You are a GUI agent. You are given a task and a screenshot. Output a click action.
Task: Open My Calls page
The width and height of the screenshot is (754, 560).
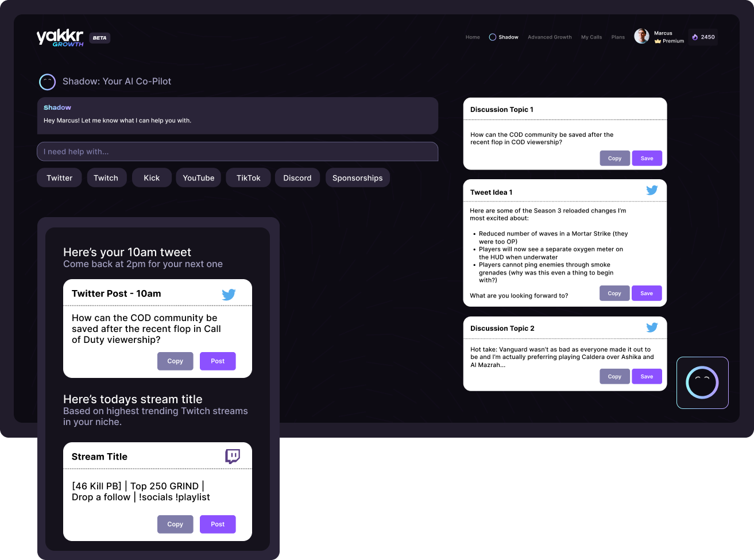tap(591, 37)
